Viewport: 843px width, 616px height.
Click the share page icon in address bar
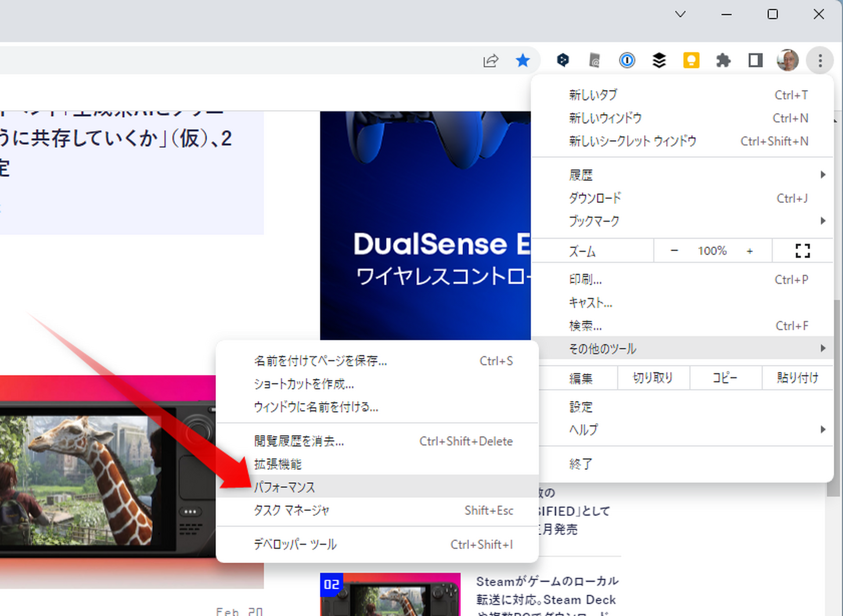[x=490, y=61]
